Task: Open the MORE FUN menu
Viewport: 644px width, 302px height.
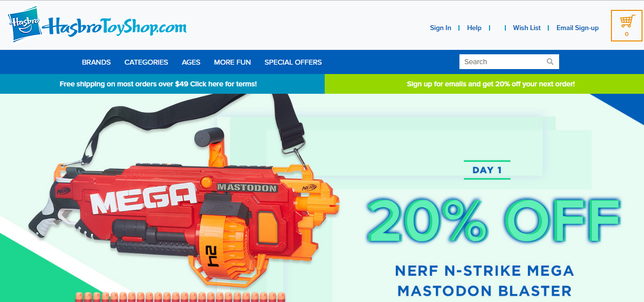Action: (x=232, y=62)
